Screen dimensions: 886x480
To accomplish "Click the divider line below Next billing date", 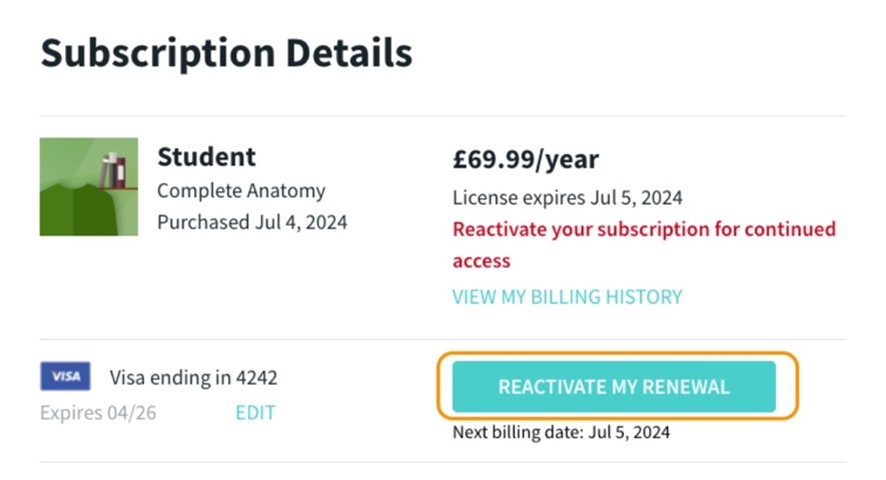I will (442, 462).
